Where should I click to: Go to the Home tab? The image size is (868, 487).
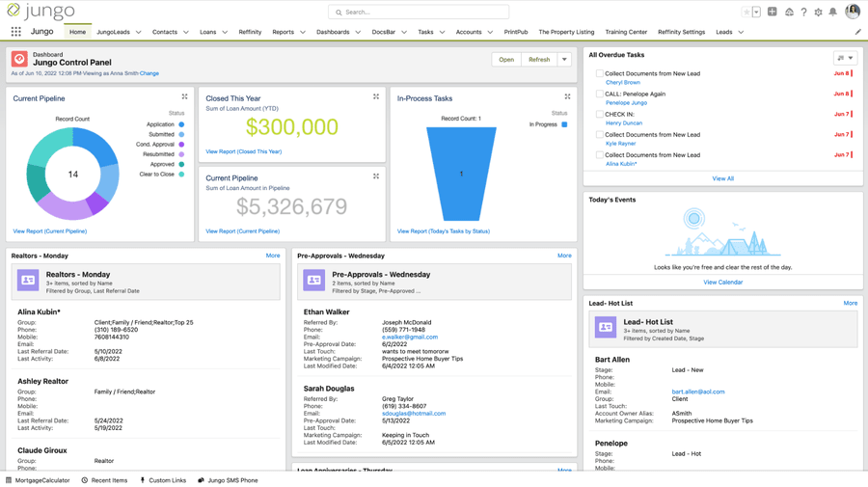pos(77,32)
